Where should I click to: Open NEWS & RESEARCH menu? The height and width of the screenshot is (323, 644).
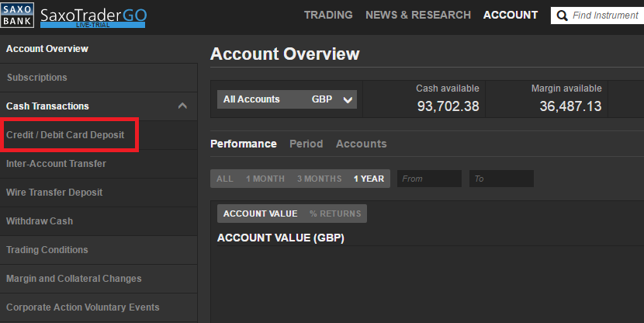(x=418, y=15)
